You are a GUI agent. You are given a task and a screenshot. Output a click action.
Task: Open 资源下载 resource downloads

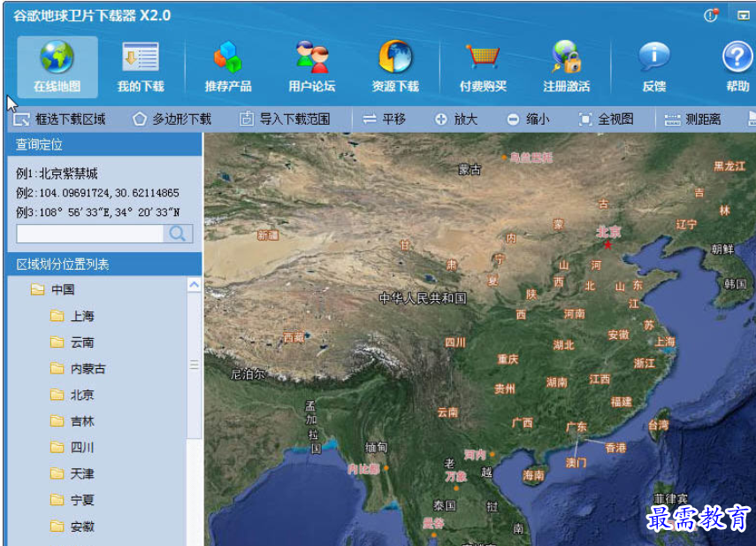coord(395,67)
